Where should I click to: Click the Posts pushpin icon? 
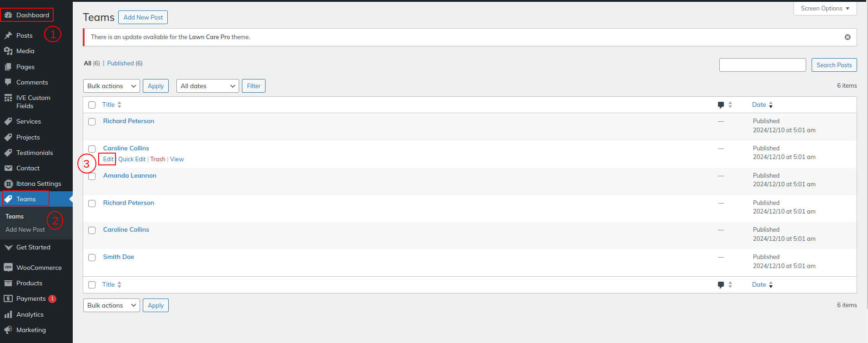pos(8,35)
